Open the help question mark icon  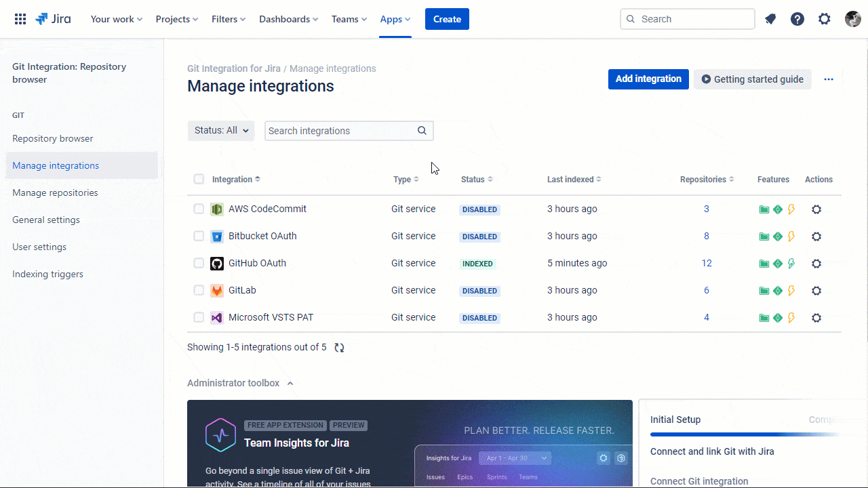pos(797,19)
